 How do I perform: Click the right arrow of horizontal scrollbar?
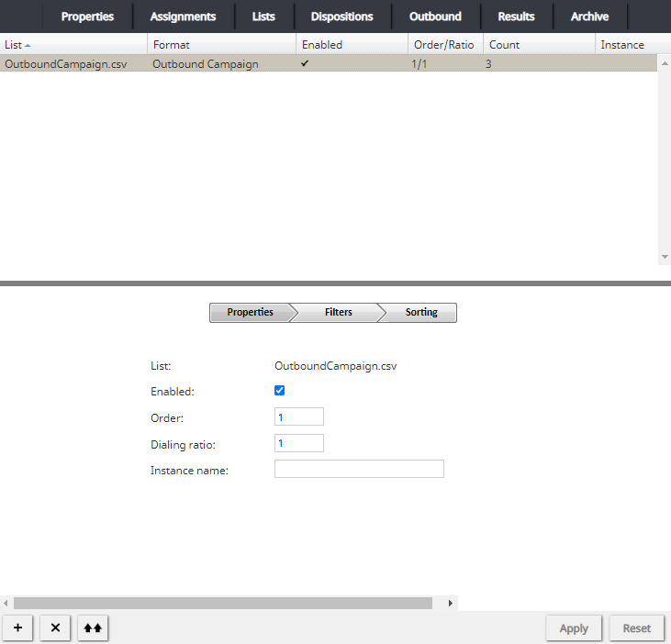[450, 604]
